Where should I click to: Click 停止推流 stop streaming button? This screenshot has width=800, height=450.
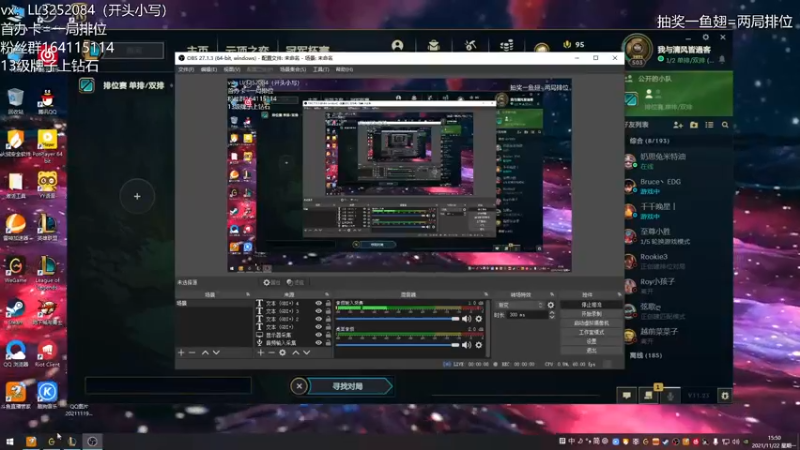591,305
